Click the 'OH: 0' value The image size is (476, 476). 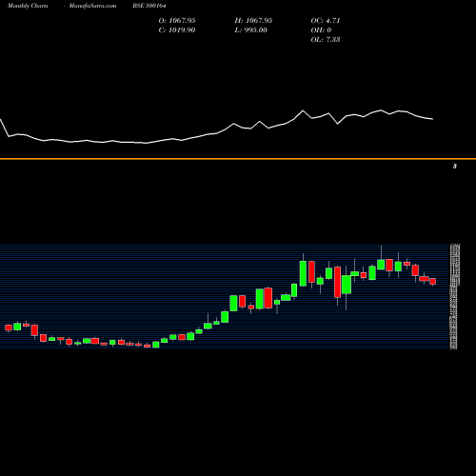(321, 30)
